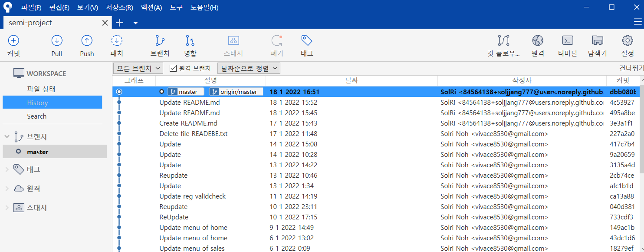The width and height of the screenshot is (644, 252).
Task: Open 설정 (Settings) gear icon
Action: coord(628,41)
